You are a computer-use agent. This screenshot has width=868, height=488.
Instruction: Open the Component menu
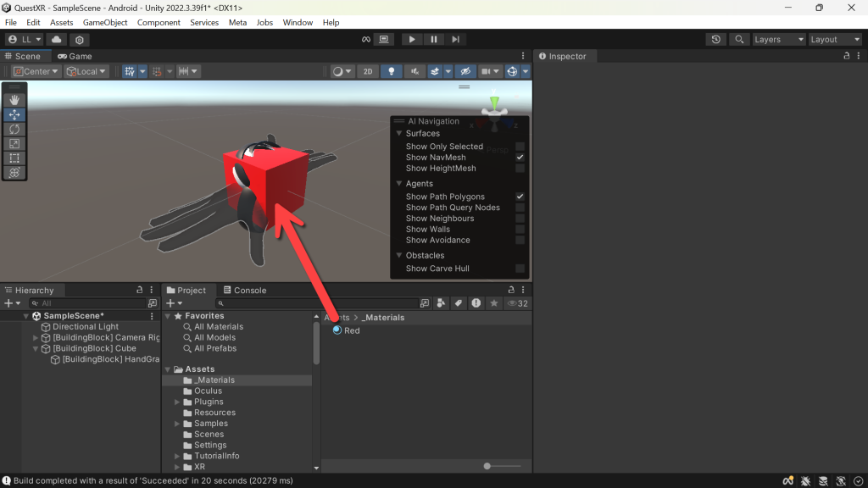159,22
